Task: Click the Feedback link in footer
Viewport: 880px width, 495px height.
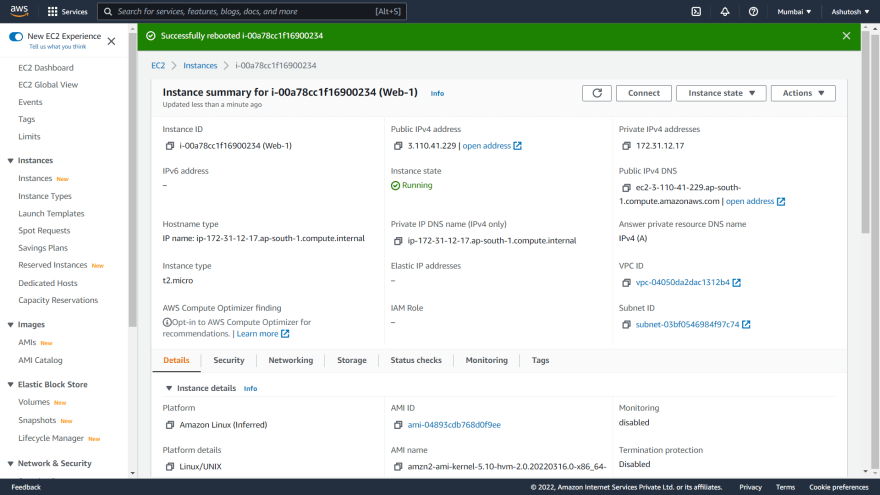Action: [x=26, y=487]
